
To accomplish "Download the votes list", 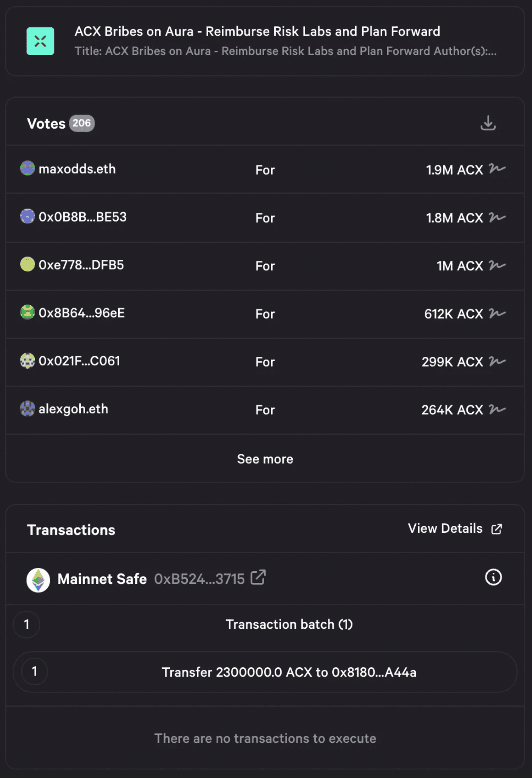I will (x=488, y=123).
